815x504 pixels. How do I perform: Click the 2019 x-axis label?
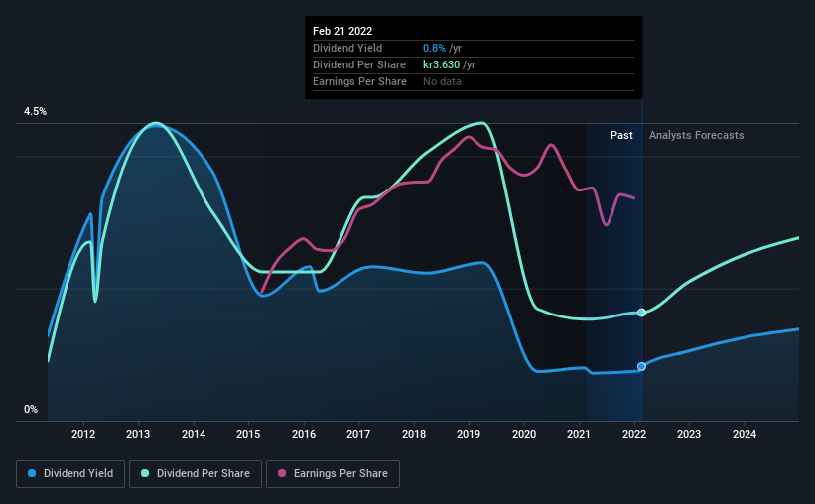pyautogui.click(x=469, y=434)
